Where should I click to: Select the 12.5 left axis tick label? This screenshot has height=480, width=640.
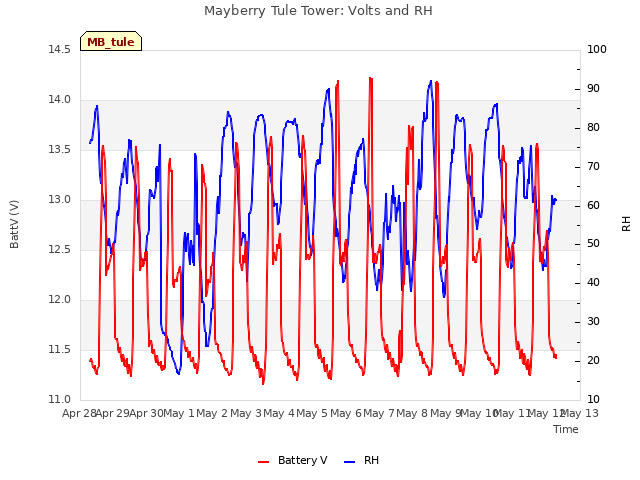[59, 250]
